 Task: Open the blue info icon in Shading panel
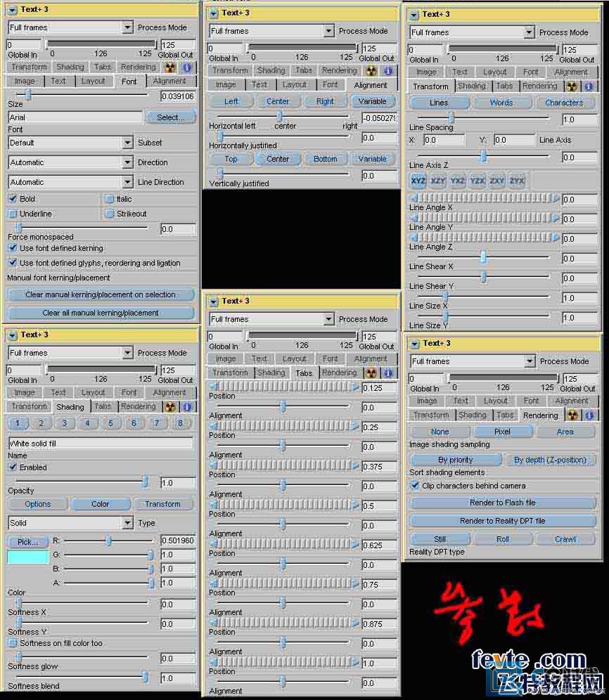[x=187, y=406]
